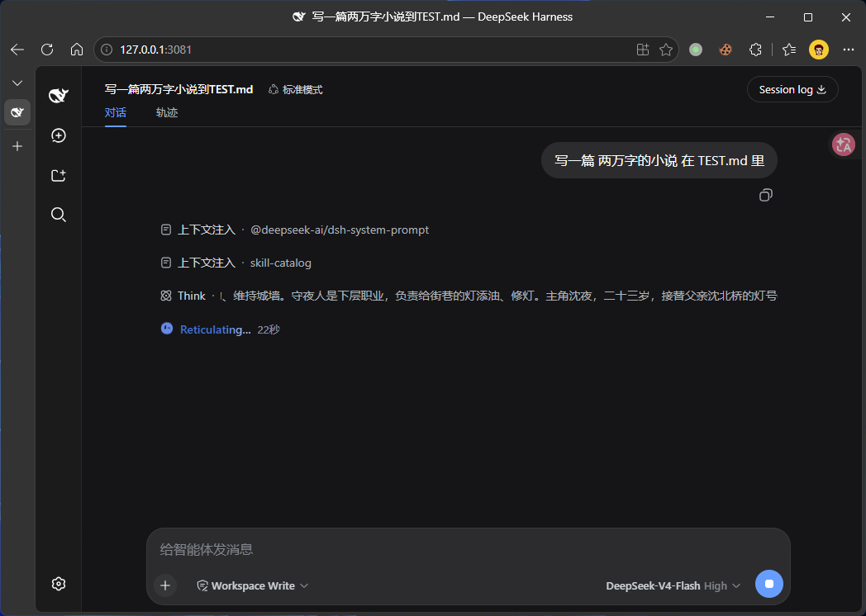Expand the skill-catalog context injection row
The height and width of the screenshot is (616, 866).
[x=236, y=263]
